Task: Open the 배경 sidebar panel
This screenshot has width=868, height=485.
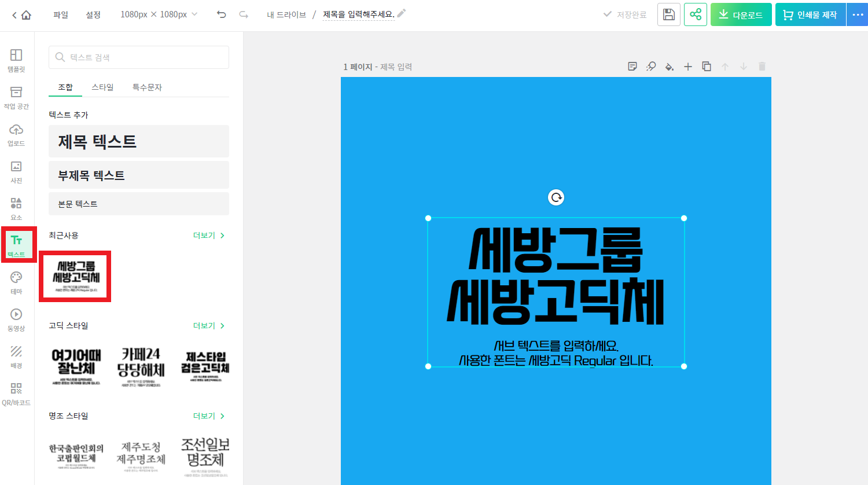Action: tap(16, 357)
